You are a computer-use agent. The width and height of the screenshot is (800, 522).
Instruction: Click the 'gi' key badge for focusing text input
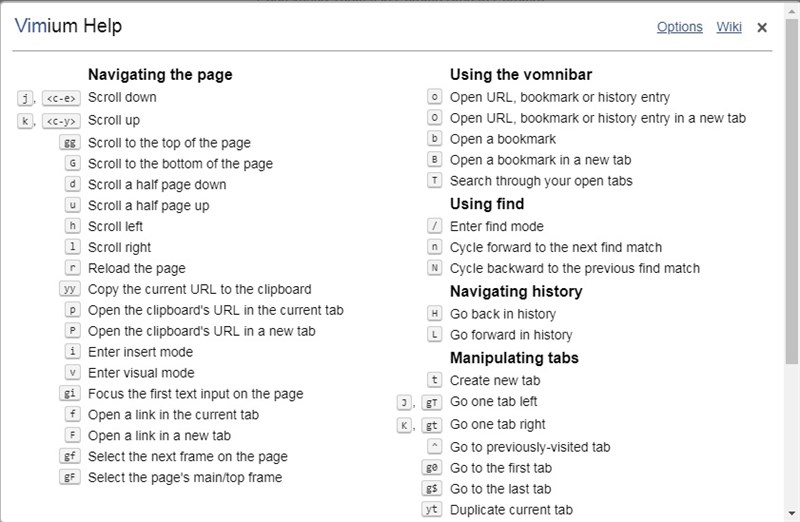pos(70,394)
